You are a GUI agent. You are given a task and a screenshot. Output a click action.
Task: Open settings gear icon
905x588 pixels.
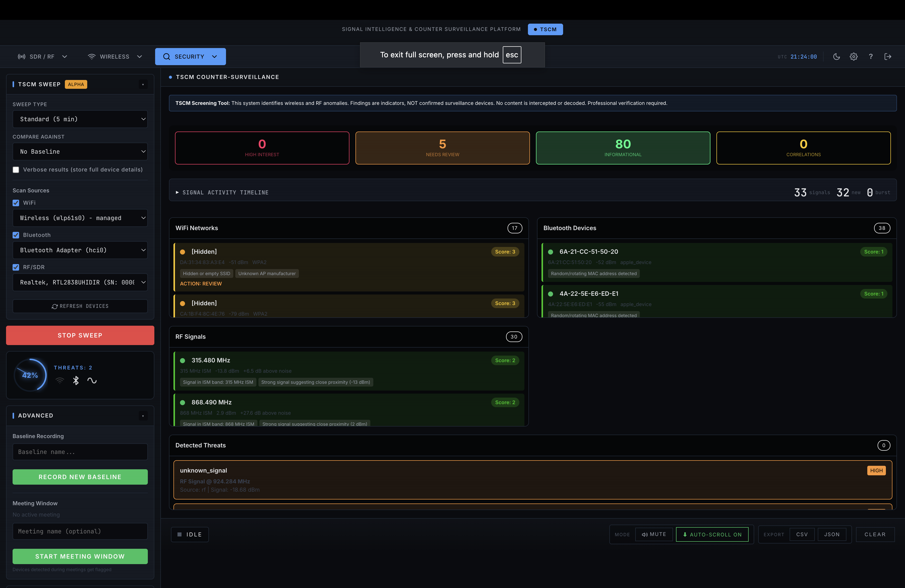(x=853, y=57)
